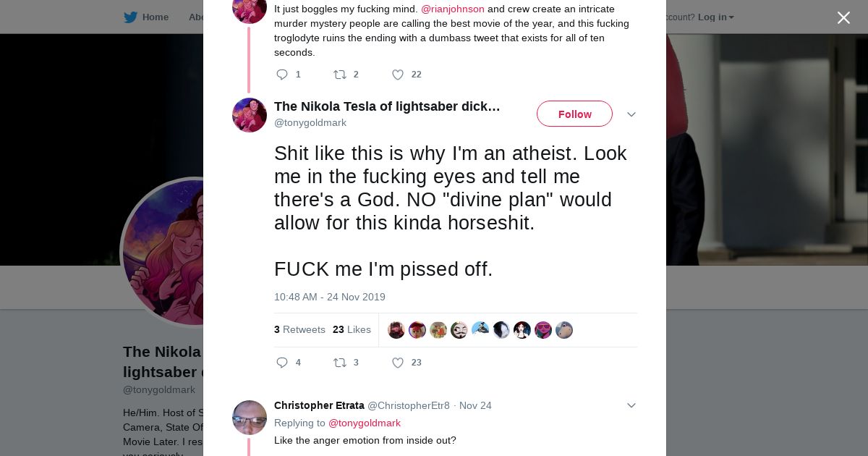Expand Christopher Etrata reply options chevron
Screen dimensions: 868x456
(631, 405)
